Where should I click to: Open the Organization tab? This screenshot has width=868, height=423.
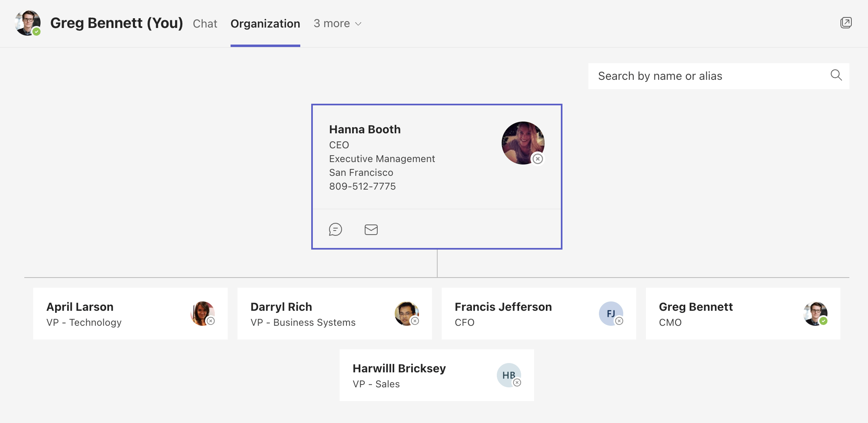click(265, 23)
